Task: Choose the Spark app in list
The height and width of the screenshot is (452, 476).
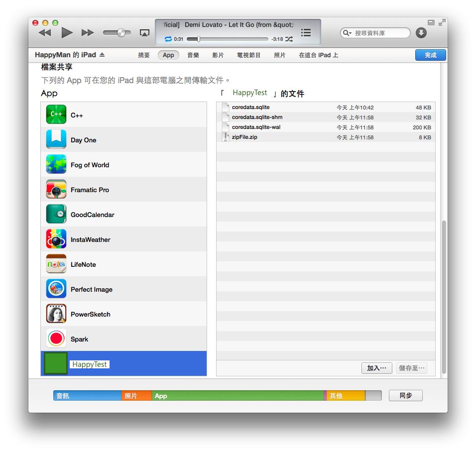Action: pyautogui.click(x=79, y=339)
